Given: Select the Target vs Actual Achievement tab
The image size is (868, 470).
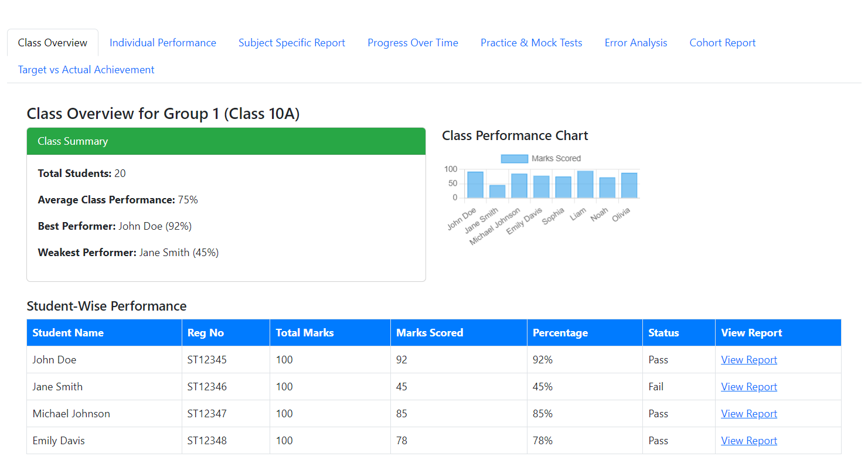Looking at the screenshot, I should (x=86, y=69).
